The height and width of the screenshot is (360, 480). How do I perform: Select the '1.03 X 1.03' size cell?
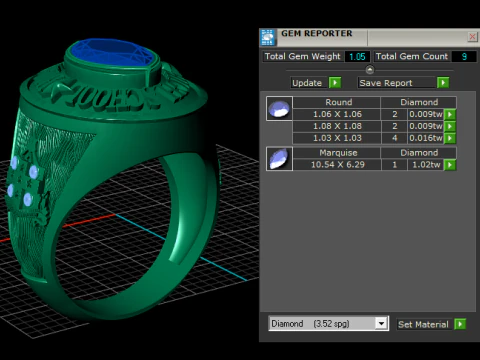(x=337, y=138)
